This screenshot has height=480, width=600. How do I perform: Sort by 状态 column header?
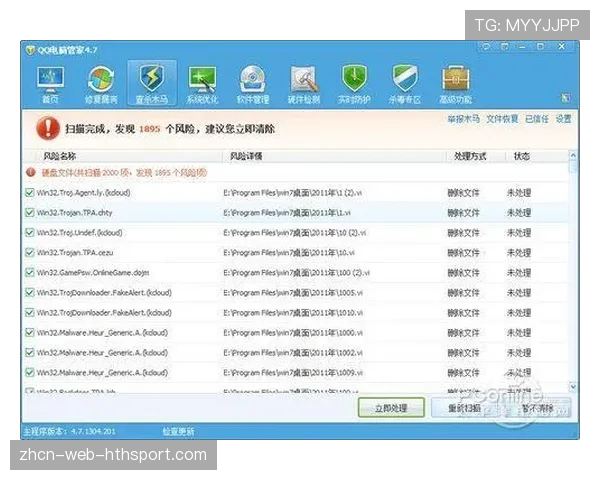pyautogui.click(x=522, y=156)
